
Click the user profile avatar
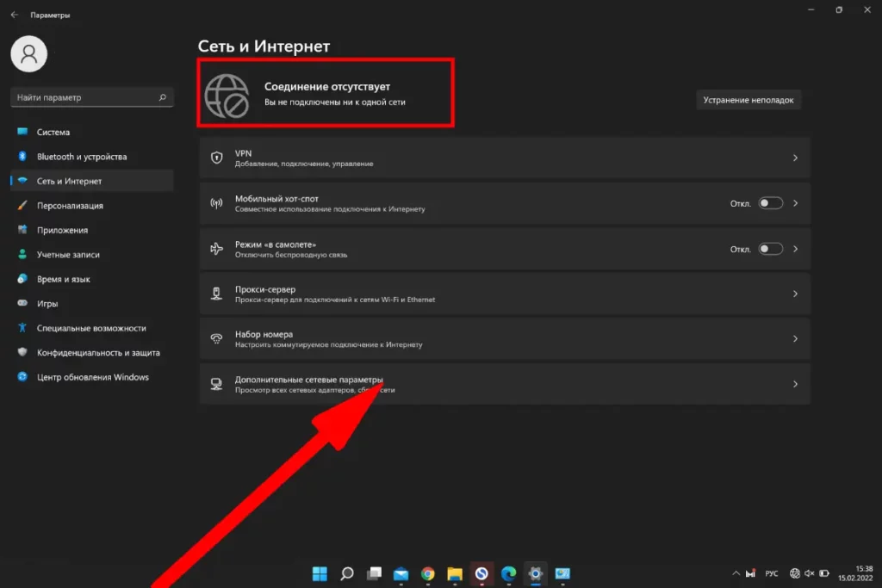click(28, 54)
